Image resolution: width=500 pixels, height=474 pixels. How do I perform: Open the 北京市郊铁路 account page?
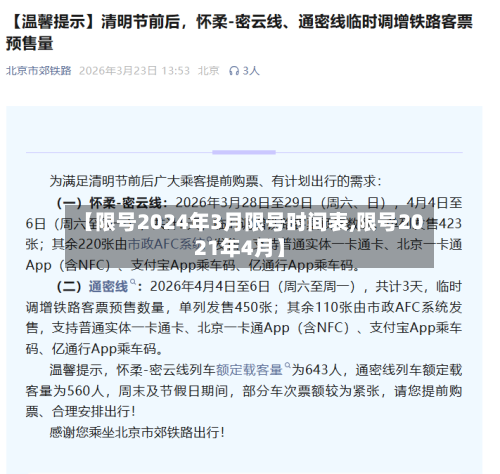point(39,71)
